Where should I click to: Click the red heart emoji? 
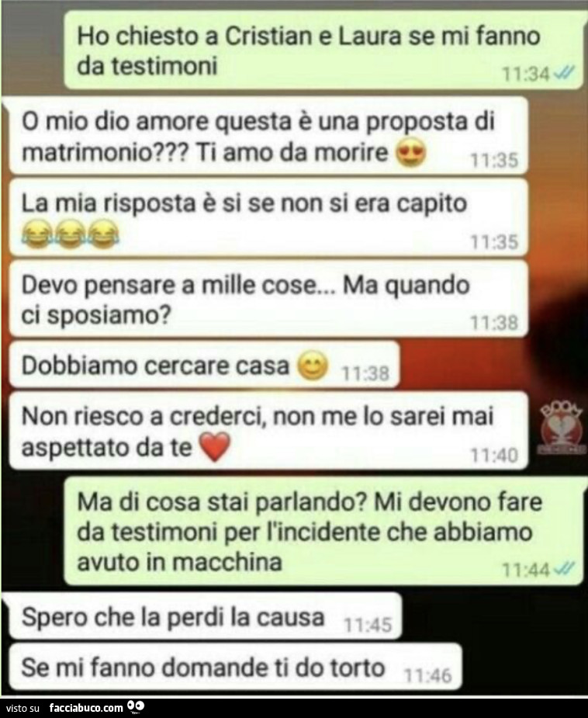[x=216, y=447]
